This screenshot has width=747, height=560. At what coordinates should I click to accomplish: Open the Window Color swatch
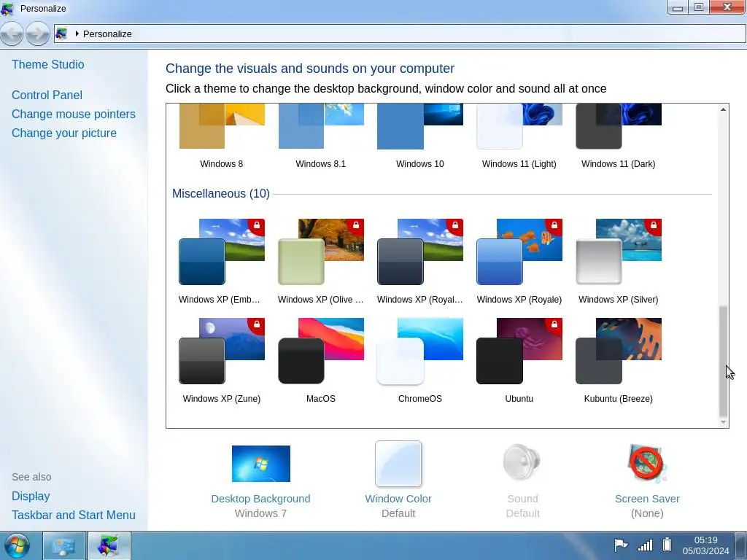click(398, 464)
